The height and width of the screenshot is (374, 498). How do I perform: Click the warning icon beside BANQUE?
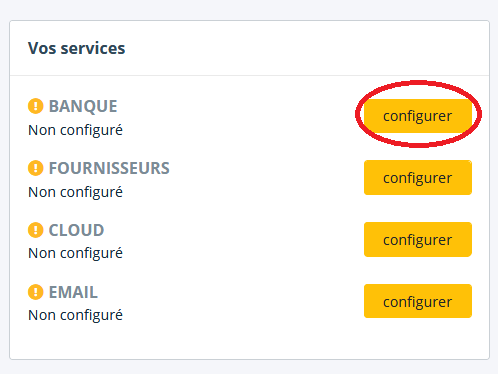[36, 106]
